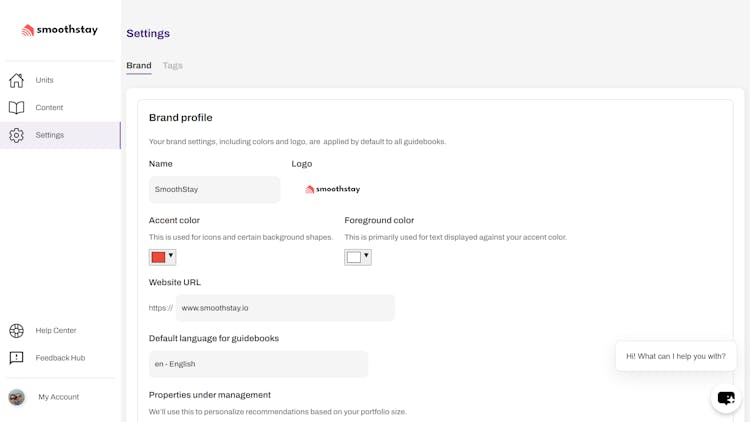
Task: Click the smoothstay logo in the sidebar
Action: [60, 30]
